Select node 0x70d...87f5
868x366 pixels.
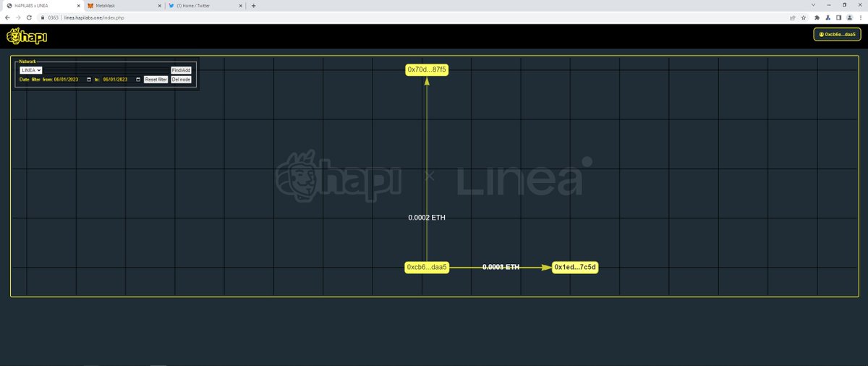point(427,70)
